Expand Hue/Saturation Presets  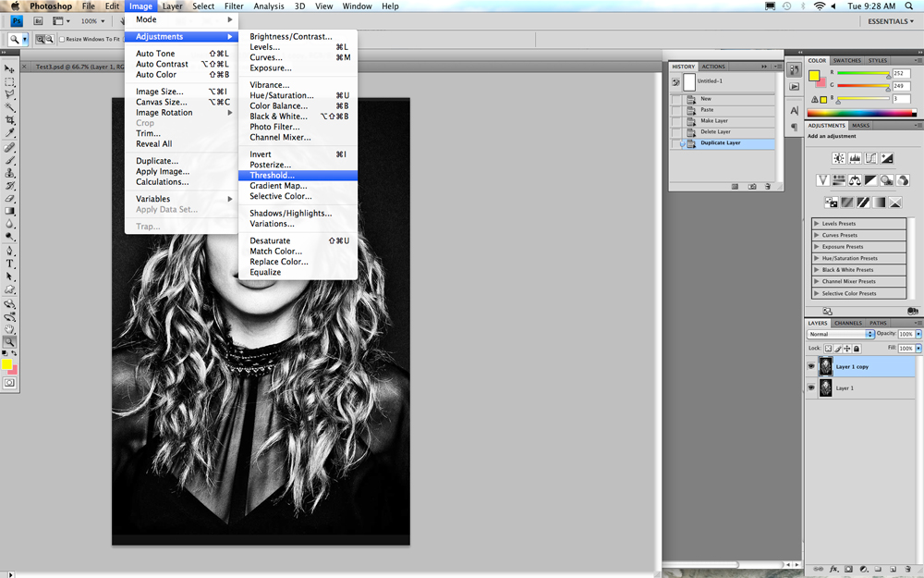(x=816, y=258)
